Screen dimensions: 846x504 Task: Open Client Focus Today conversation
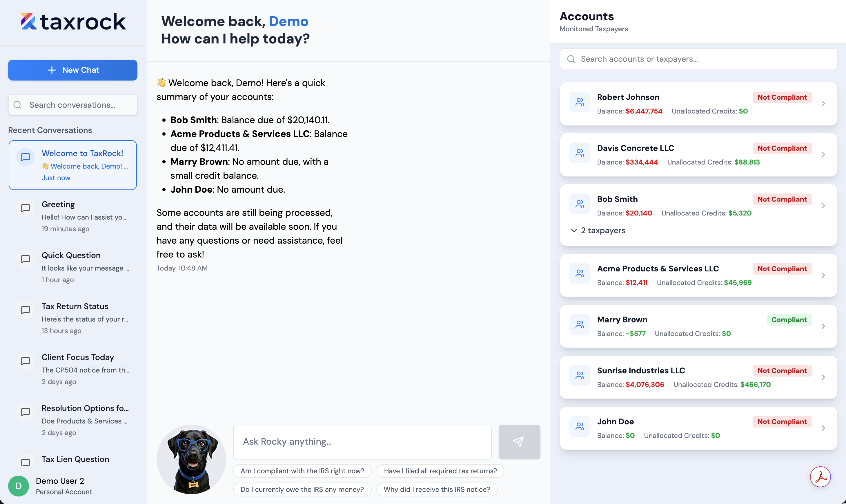coord(73,369)
